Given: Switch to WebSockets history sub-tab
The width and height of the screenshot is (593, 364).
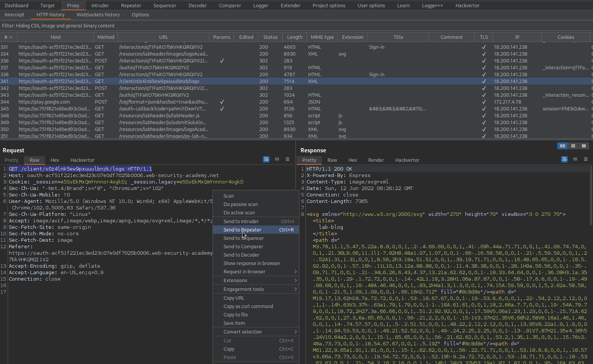Looking at the screenshot, I should [98, 15].
